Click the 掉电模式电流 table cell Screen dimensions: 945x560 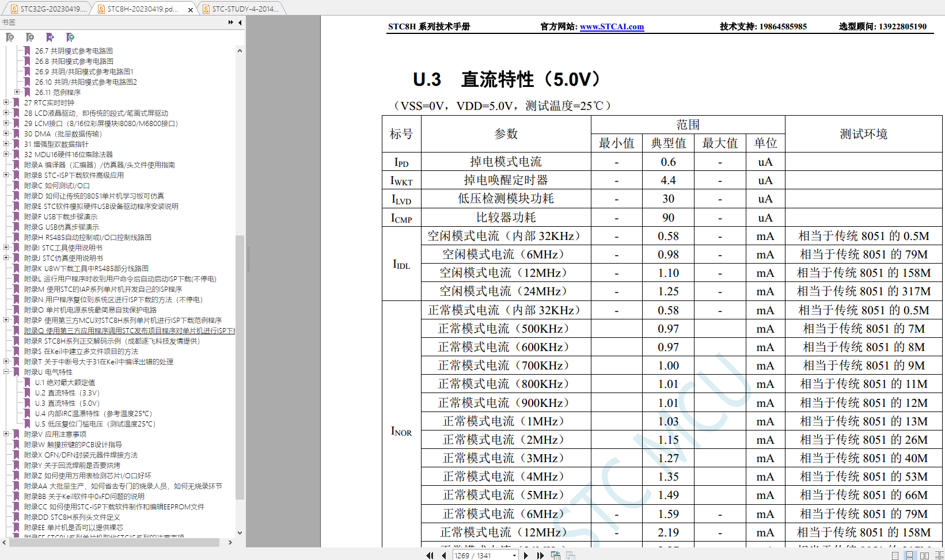506,162
